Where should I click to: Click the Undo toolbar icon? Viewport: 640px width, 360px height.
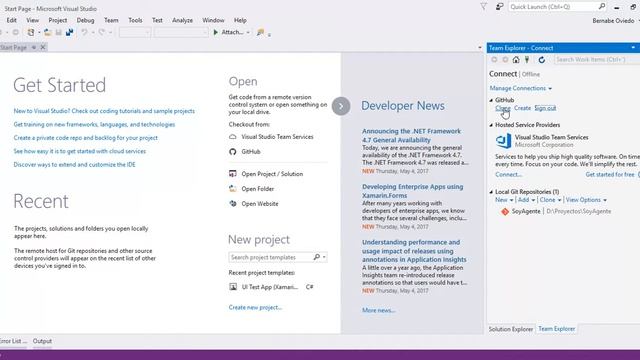coord(84,32)
